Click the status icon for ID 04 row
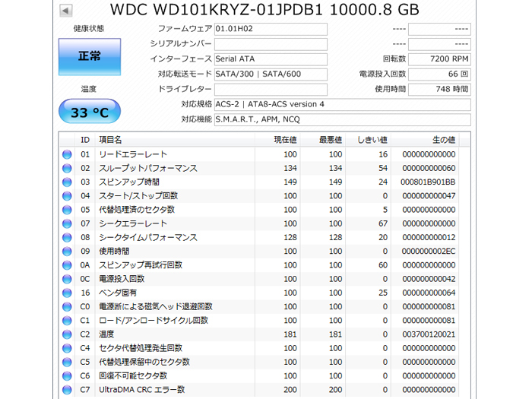This screenshot has height=399, width=532. [x=67, y=196]
